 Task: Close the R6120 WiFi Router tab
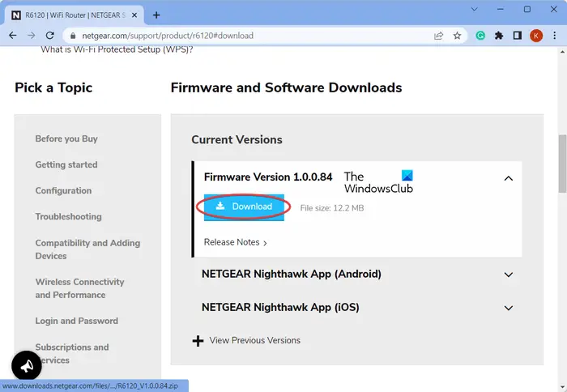point(134,15)
